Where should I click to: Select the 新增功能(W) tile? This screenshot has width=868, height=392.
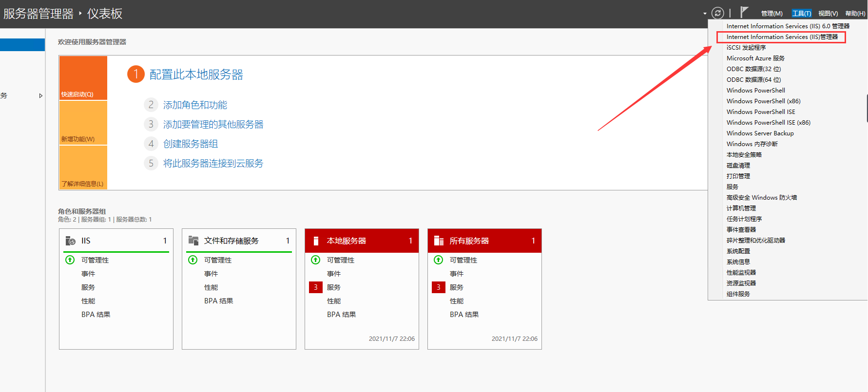click(83, 123)
